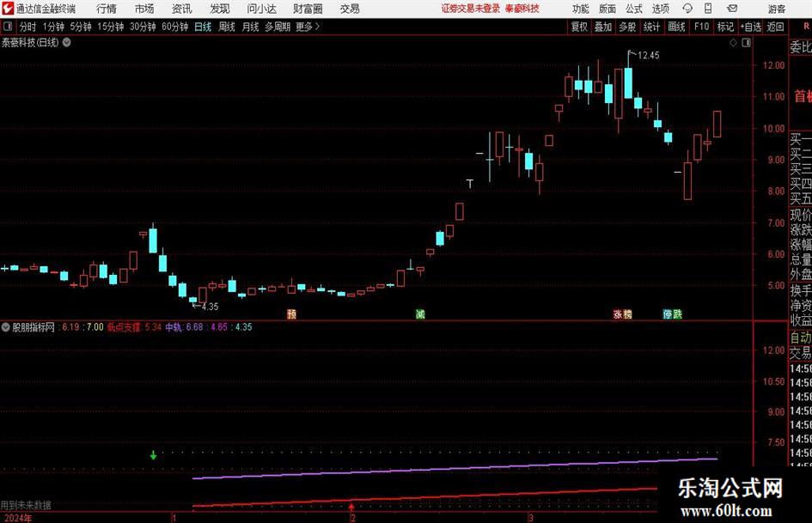Viewport: 812px width, 523px height.
Task: Open the 多周期 multi-period view
Action: tap(278, 27)
